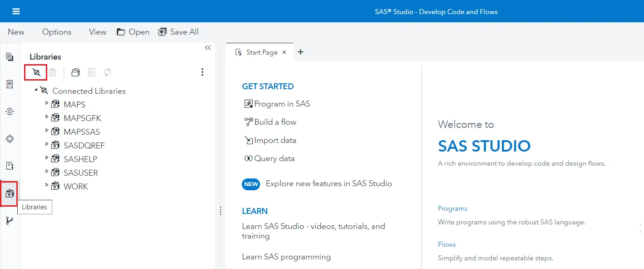Expand the SASHELP library

pyautogui.click(x=47, y=158)
